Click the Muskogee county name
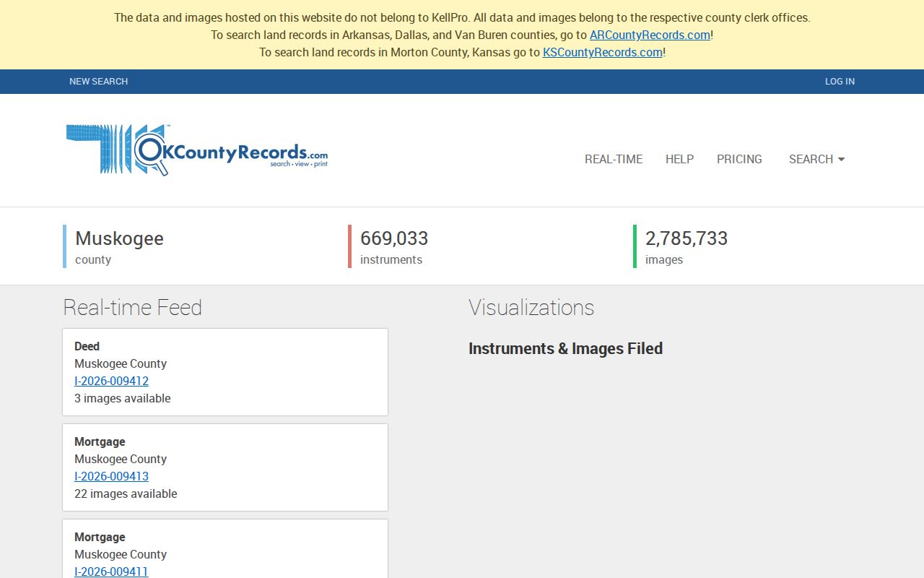This screenshot has width=924, height=578. 119,238
